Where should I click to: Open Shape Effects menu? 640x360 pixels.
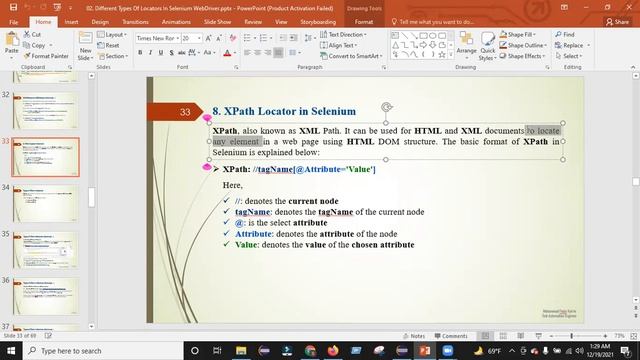522,56
